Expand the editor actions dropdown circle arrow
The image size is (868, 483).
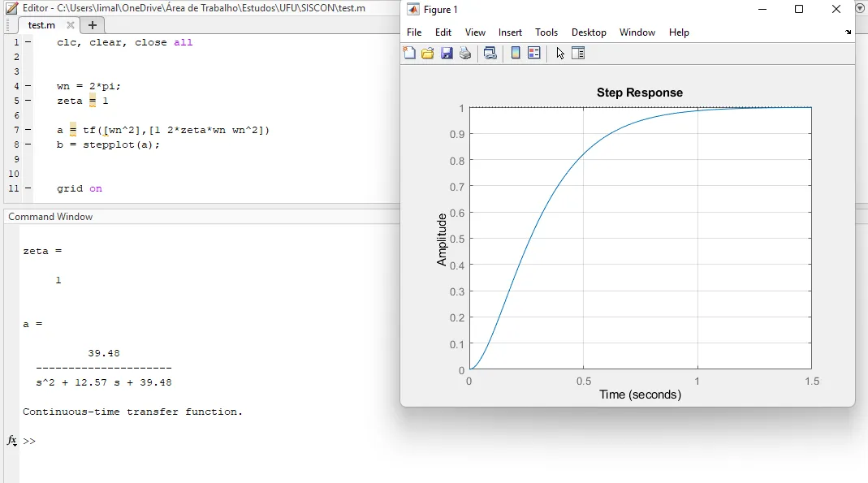click(x=861, y=8)
